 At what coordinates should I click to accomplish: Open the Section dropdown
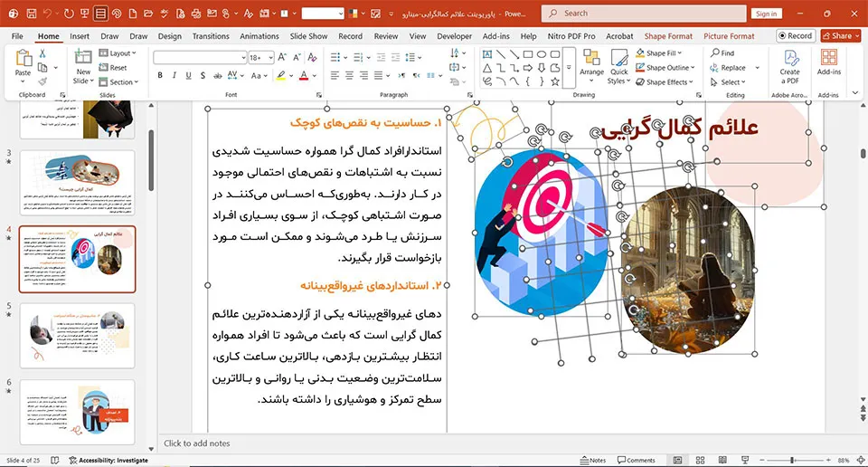[x=118, y=82]
